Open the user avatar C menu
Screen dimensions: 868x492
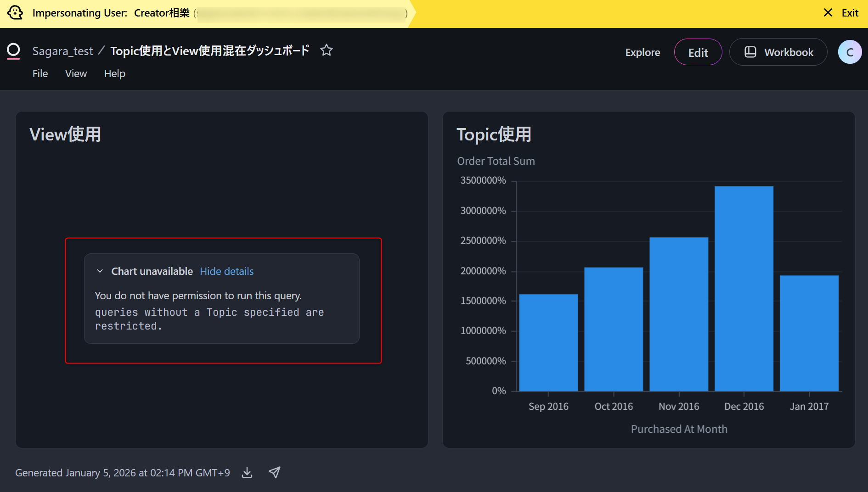pos(850,52)
